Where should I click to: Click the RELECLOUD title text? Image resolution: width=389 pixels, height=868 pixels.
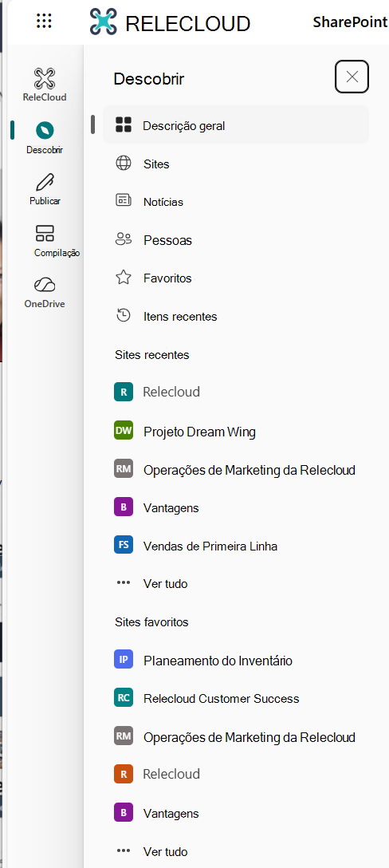pos(188,23)
